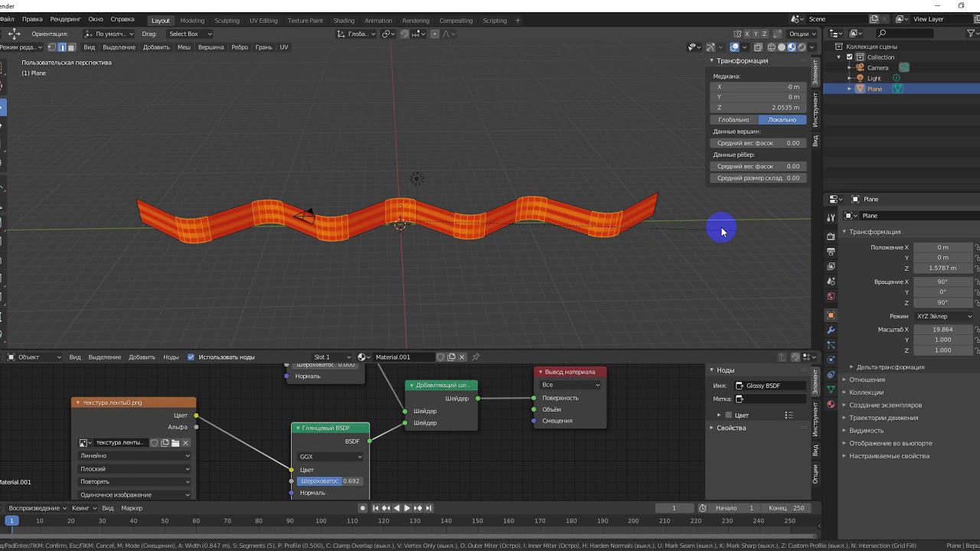Screen dimensions: 980x551
Task: Open the 'Линейно' interpolation dropdown
Action: click(134, 456)
